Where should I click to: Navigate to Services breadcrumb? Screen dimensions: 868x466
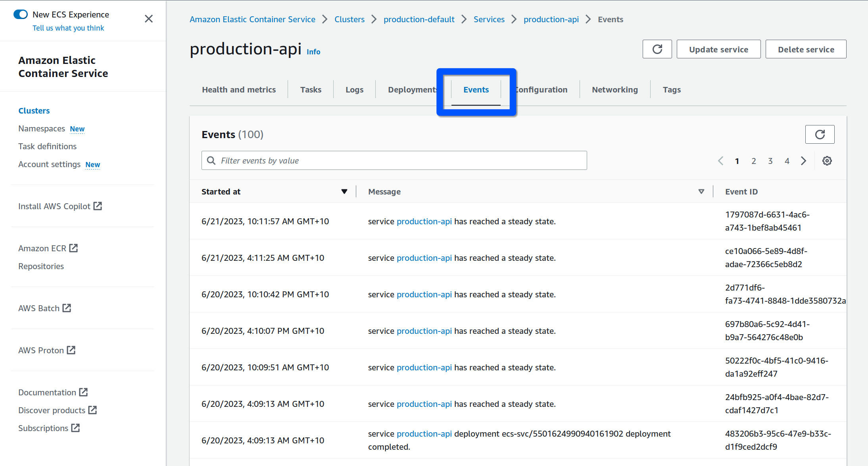[x=489, y=19]
